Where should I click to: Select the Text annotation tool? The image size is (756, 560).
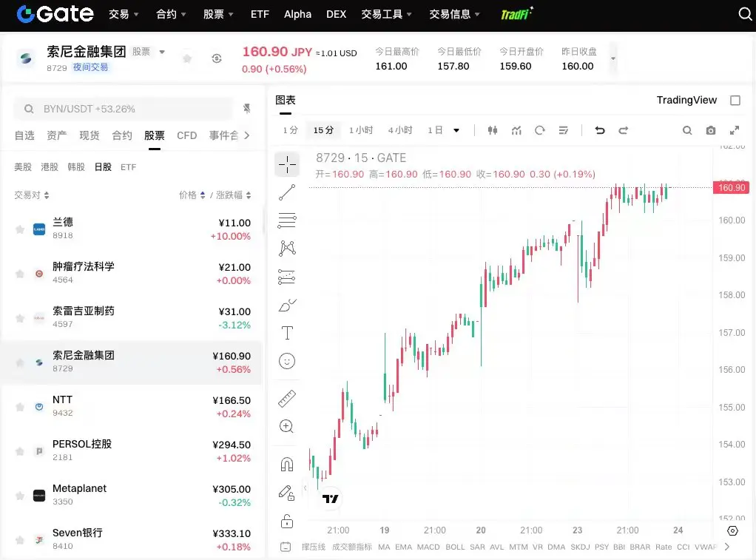[x=287, y=333]
